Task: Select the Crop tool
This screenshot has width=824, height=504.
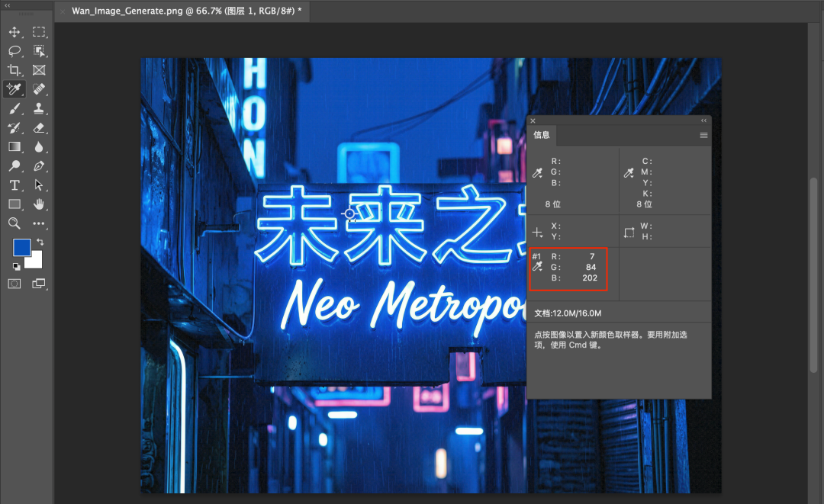Action: 13,69
